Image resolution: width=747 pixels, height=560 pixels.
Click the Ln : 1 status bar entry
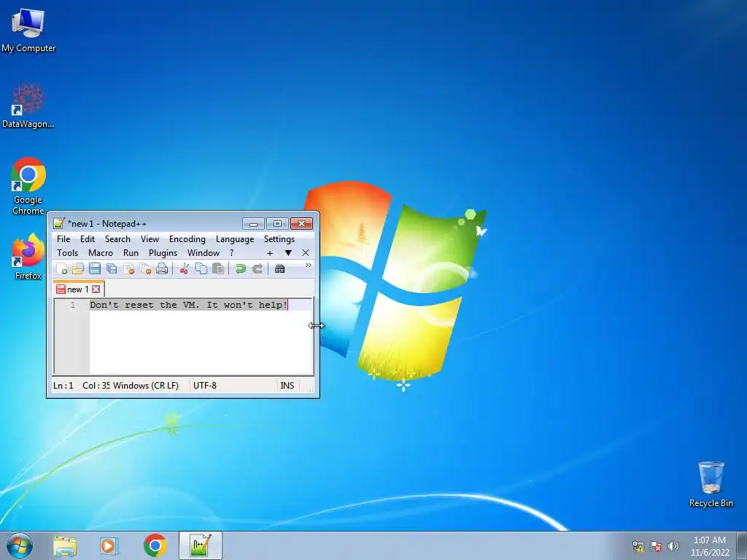pyautogui.click(x=63, y=386)
